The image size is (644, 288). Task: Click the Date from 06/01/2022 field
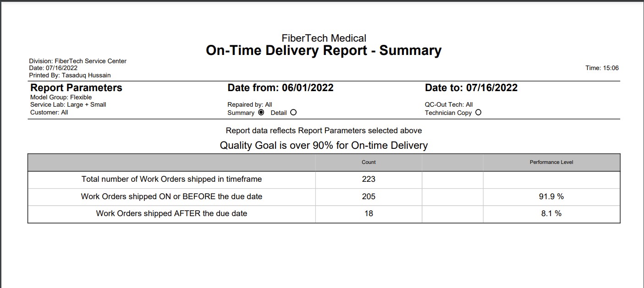click(x=281, y=88)
